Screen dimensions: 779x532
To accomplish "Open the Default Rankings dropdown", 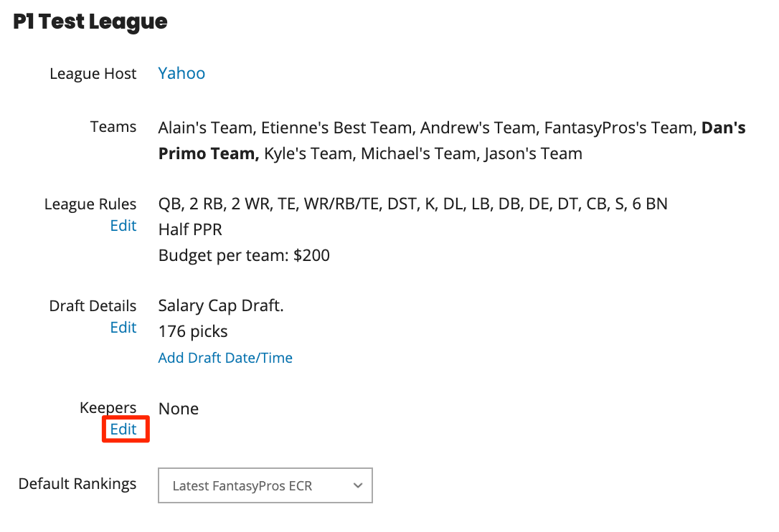I will [x=265, y=485].
